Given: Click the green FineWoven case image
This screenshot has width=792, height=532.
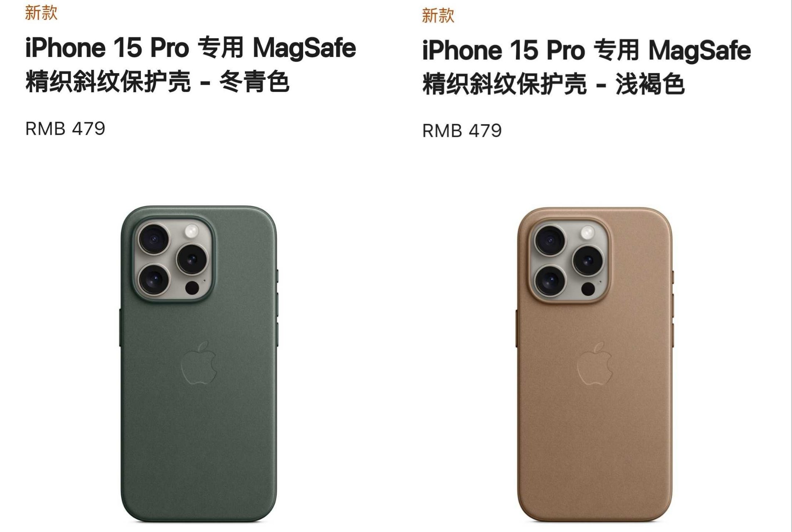Looking at the screenshot, I should [199, 364].
